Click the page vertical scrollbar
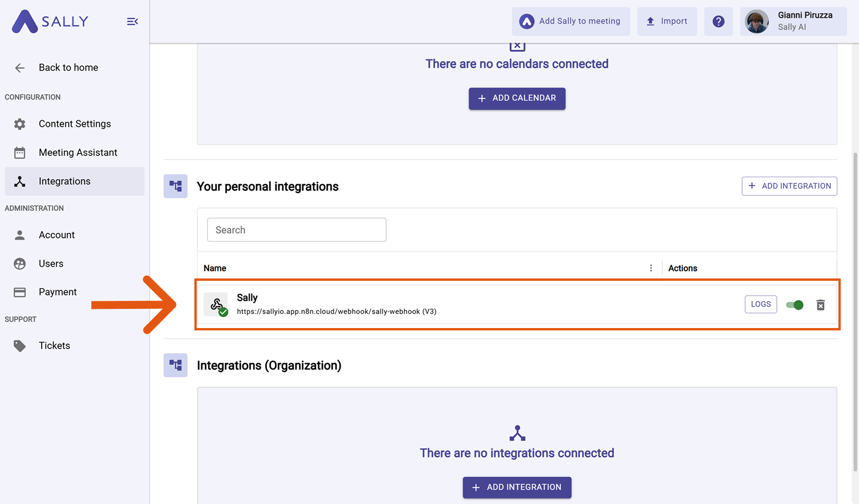The width and height of the screenshot is (859, 504). coord(855,311)
